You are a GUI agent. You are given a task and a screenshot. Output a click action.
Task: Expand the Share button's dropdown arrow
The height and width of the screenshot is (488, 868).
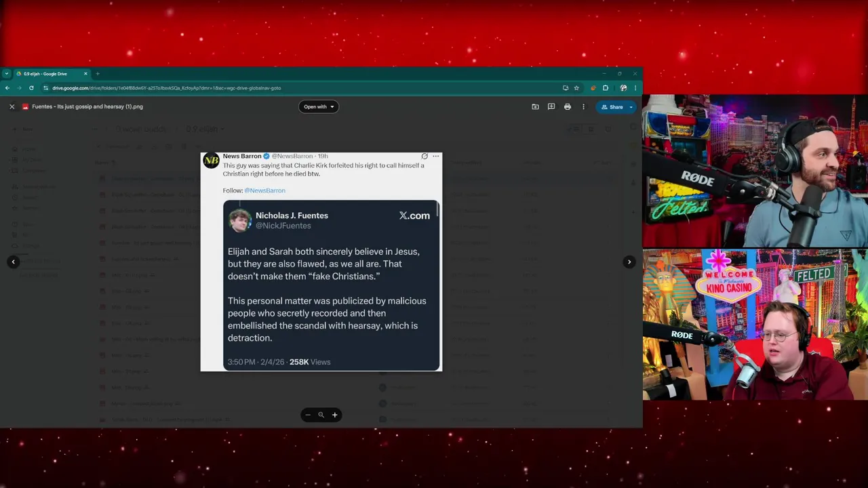631,106
